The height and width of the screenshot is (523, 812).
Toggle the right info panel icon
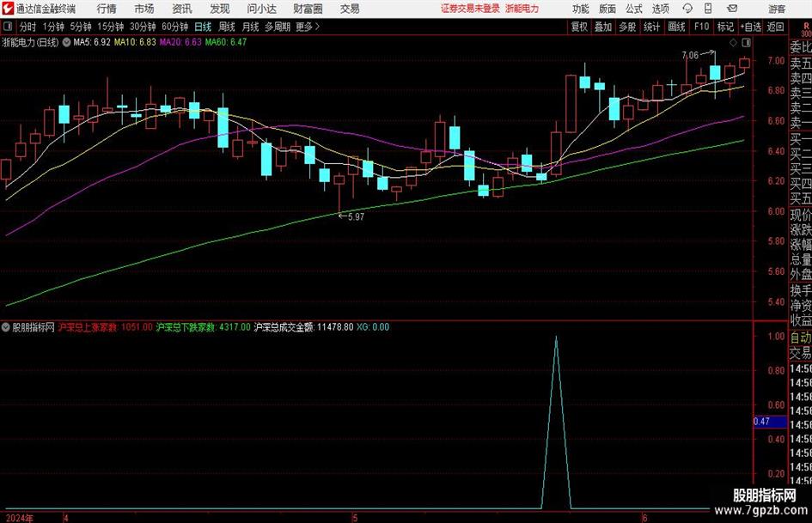click(x=746, y=42)
